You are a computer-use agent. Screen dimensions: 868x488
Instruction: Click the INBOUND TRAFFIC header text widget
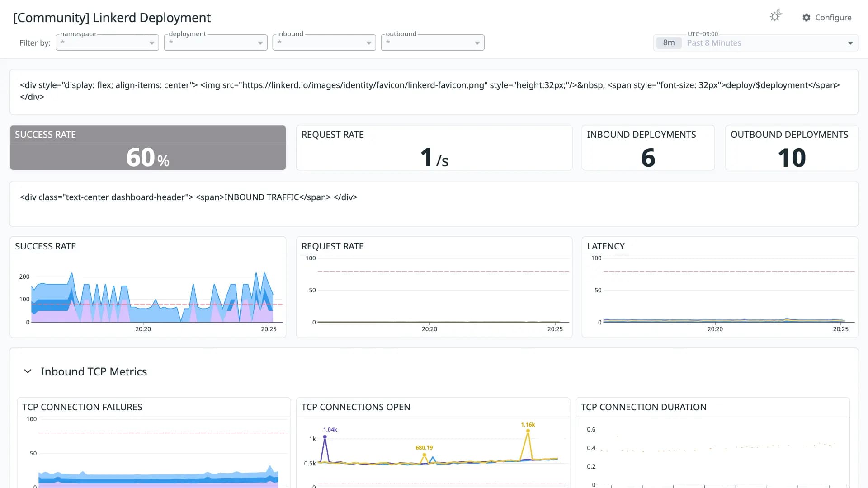(x=434, y=204)
